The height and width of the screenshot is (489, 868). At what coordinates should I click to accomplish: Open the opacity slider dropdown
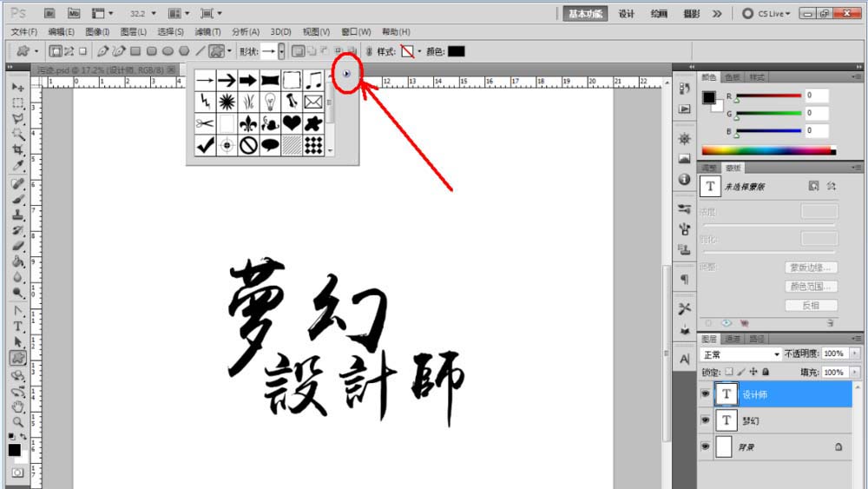click(x=855, y=354)
